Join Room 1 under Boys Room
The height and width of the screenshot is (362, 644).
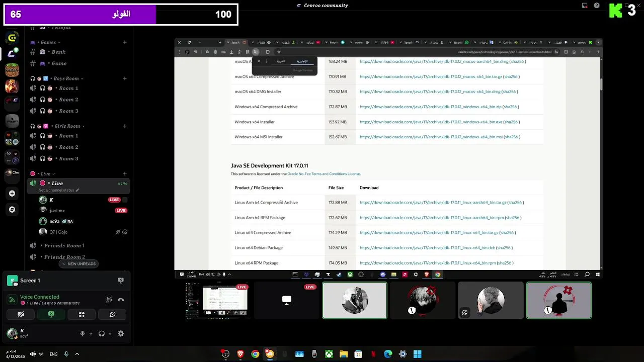click(78, 88)
